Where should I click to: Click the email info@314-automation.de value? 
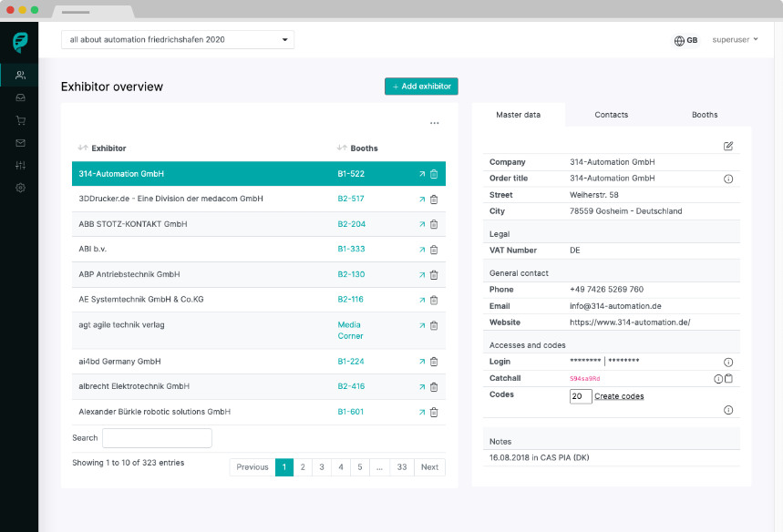pos(615,306)
